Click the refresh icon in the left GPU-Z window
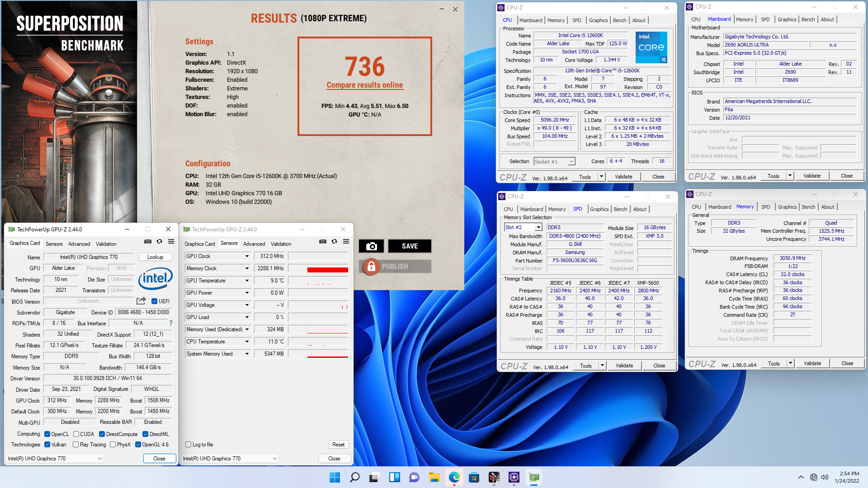The width and height of the screenshot is (868, 488). click(159, 241)
